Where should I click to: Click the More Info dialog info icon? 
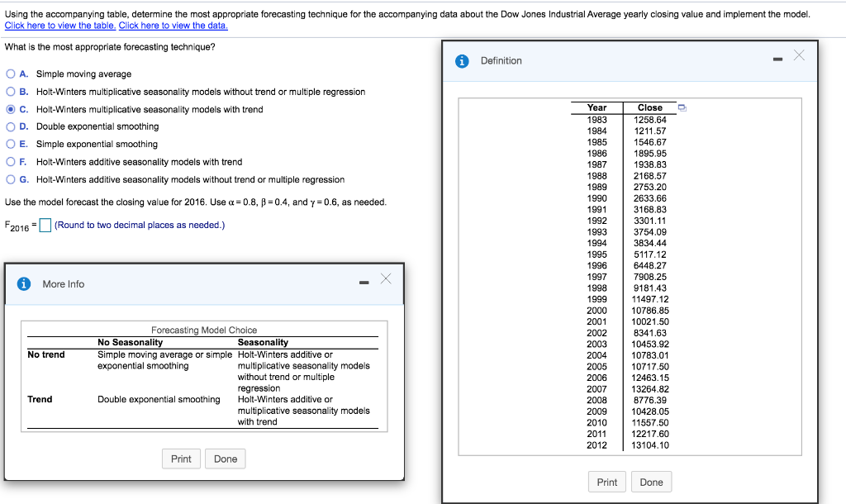click(24, 284)
